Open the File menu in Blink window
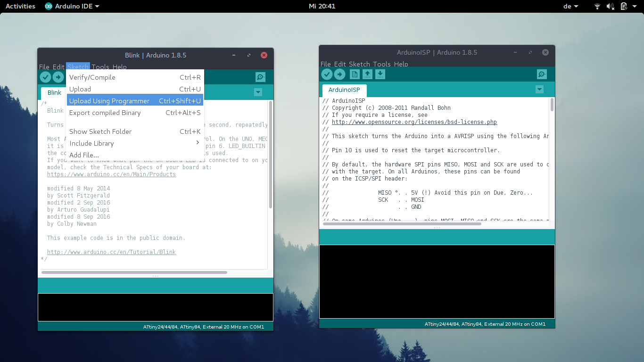The height and width of the screenshot is (362, 644). [x=44, y=67]
